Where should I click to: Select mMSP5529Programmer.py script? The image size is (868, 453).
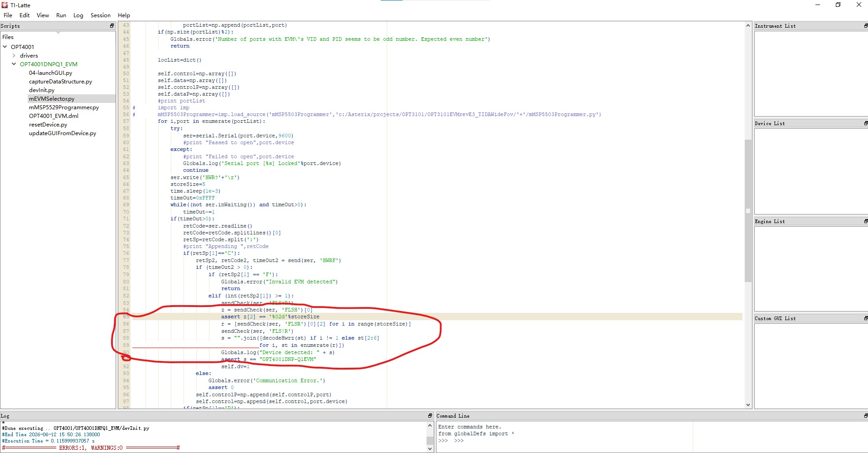point(64,107)
